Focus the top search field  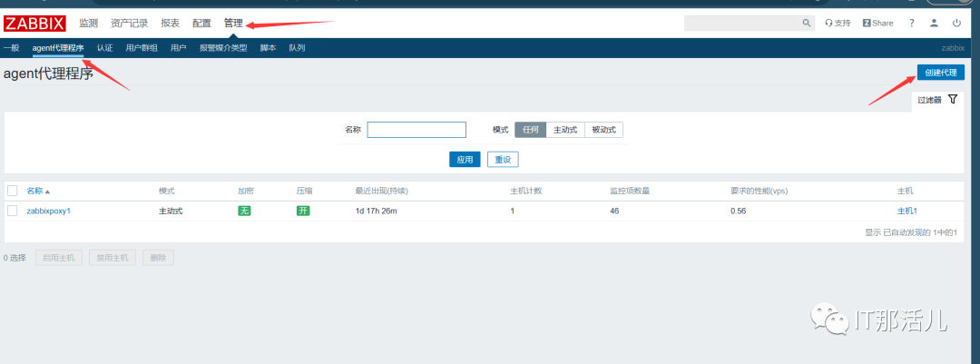[x=742, y=23]
